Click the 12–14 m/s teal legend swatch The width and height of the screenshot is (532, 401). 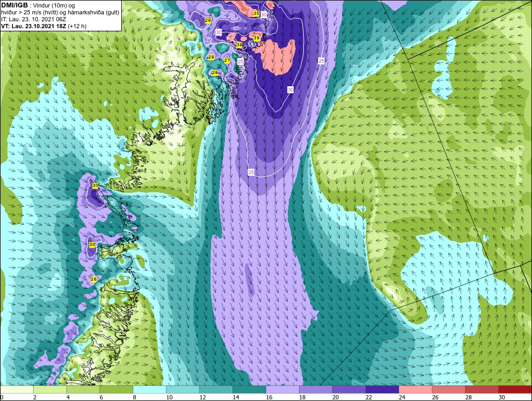(x=217, y=389)
